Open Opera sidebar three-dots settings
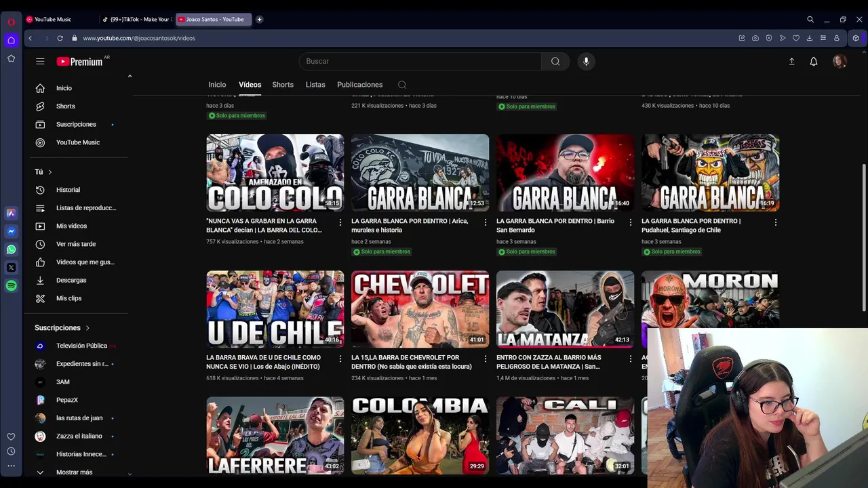The height and width of the screenshot is (488, 868). pyautogui.click(x=11, y=466)
